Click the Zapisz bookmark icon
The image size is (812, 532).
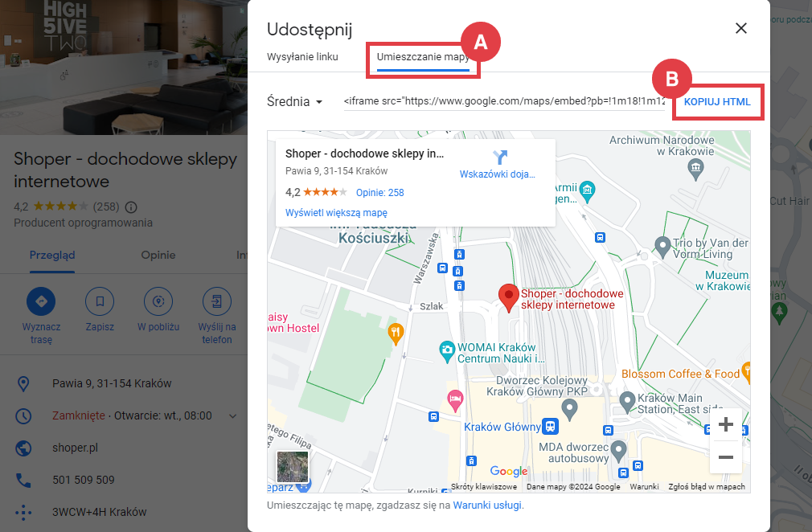[x=100, y=301]
